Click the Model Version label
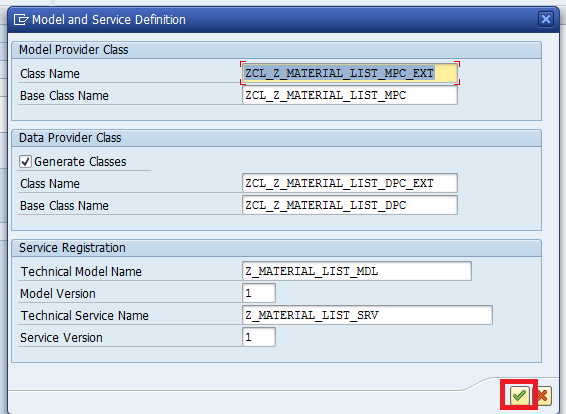Viewport: 566px width, 414px height. (x=58, y=293)
